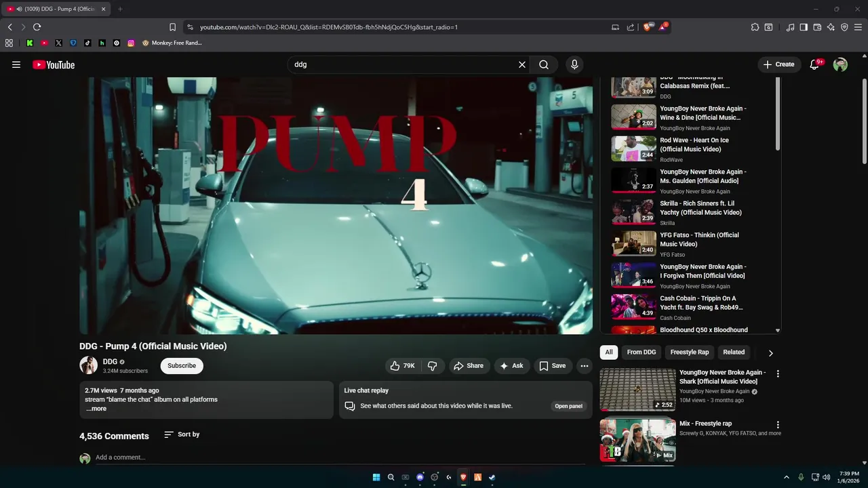This screenshot has height=488, width=868.
Task: Open Leo AI sparkle icon
Action: coord(831,27)
